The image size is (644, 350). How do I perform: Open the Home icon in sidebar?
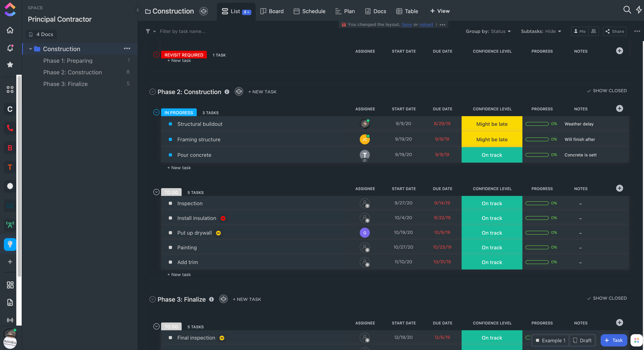[x=10, y=30]
